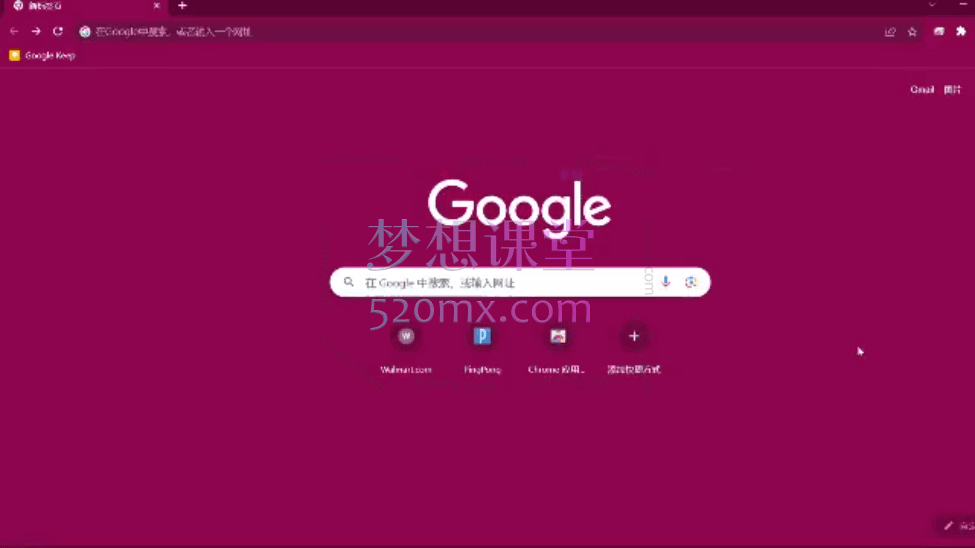Click the customize Chrome pencil button

[x=953, y=526]
